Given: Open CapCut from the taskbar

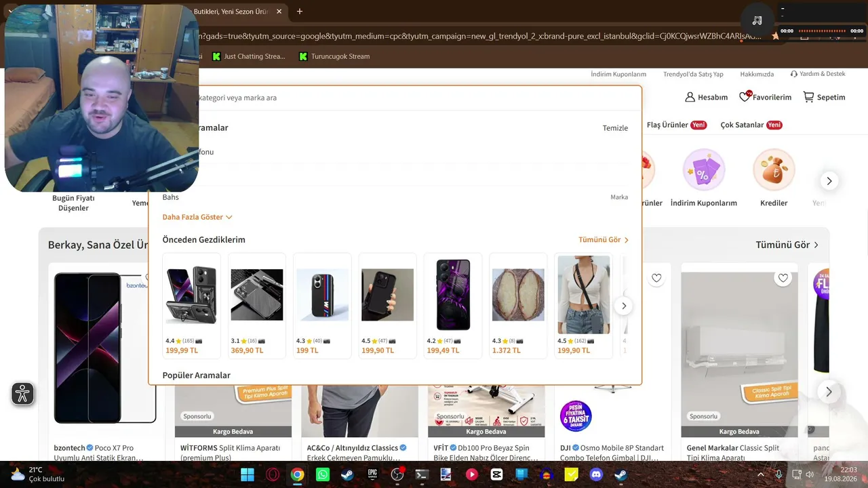Looking at the screenshot, I should [496, 475].
